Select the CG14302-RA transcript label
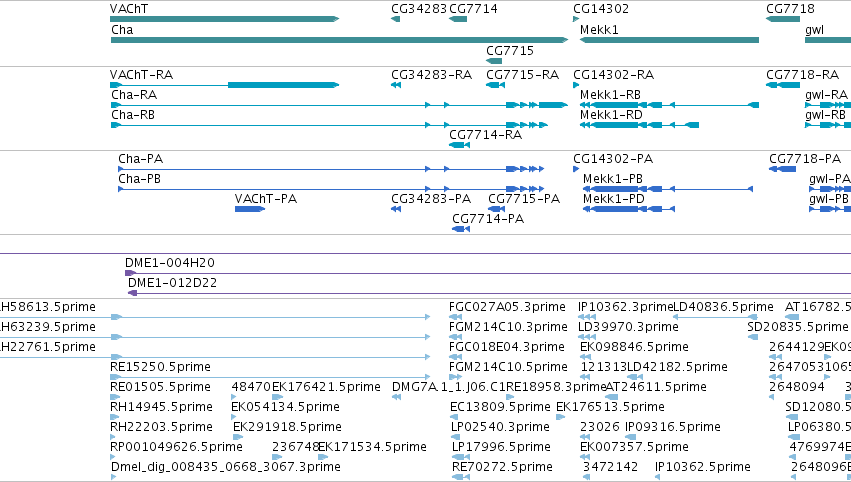851x482 pixels. (x=614, y=74)
